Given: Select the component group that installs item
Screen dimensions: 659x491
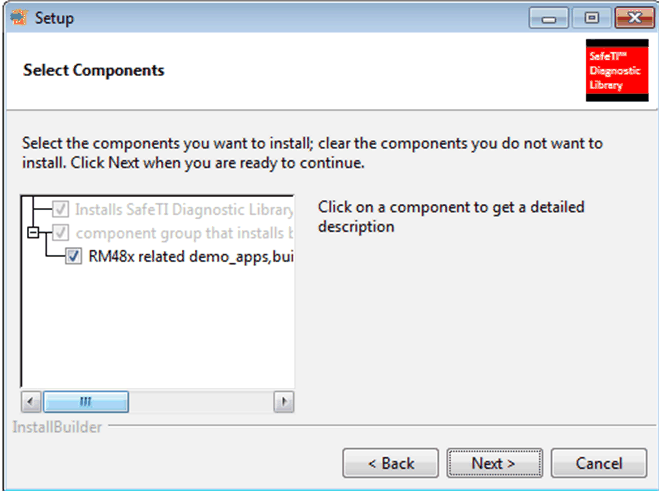Looking at the screenshot, I should point(185,233).
